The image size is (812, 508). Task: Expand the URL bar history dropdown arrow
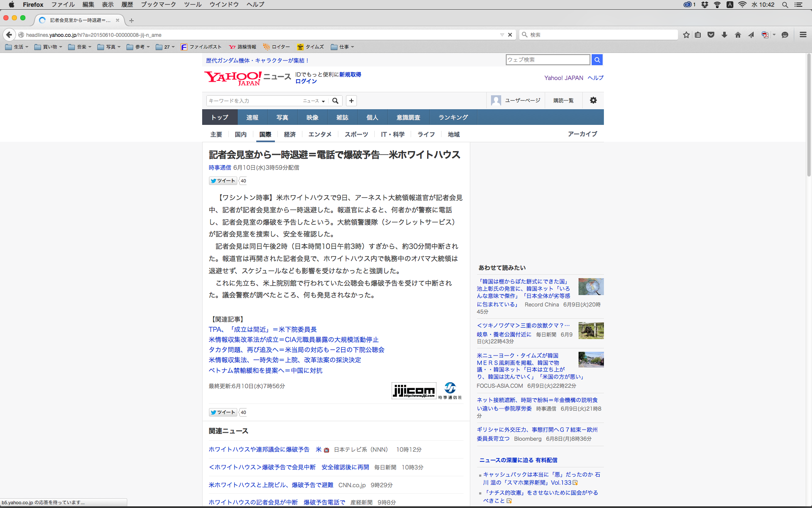[502, 35]
